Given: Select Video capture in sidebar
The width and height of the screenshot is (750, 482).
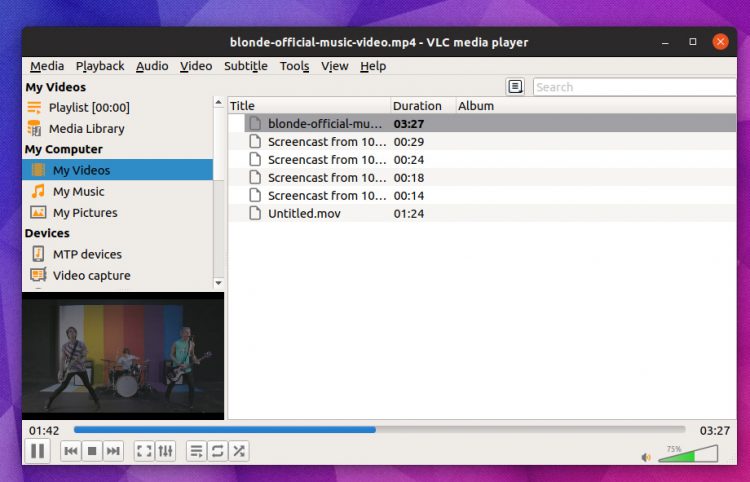Looking at the screenshot, I should [x=117, y=275].
